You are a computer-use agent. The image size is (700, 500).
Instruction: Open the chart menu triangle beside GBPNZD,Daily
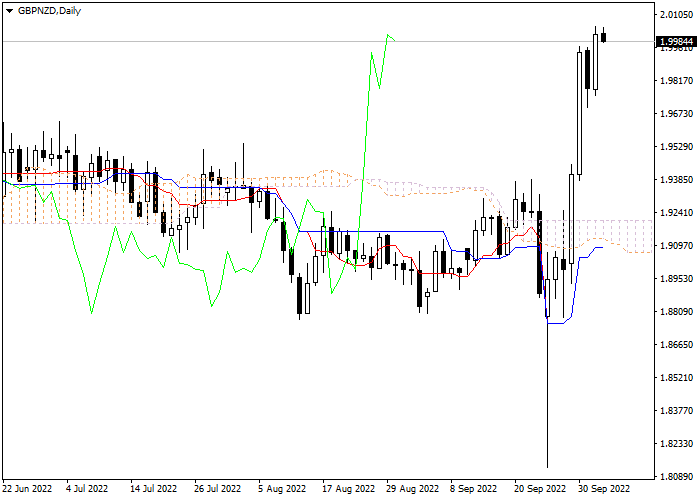(9, 11)
